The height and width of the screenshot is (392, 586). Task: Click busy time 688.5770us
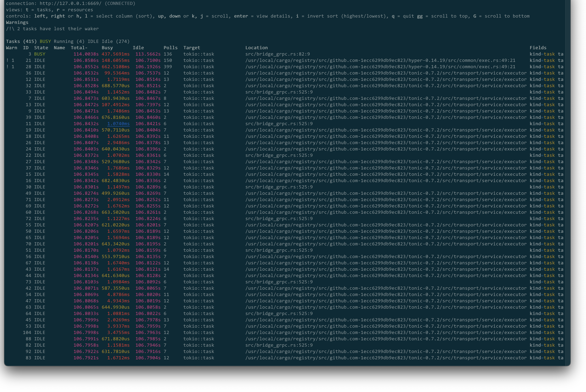[116, 85]
